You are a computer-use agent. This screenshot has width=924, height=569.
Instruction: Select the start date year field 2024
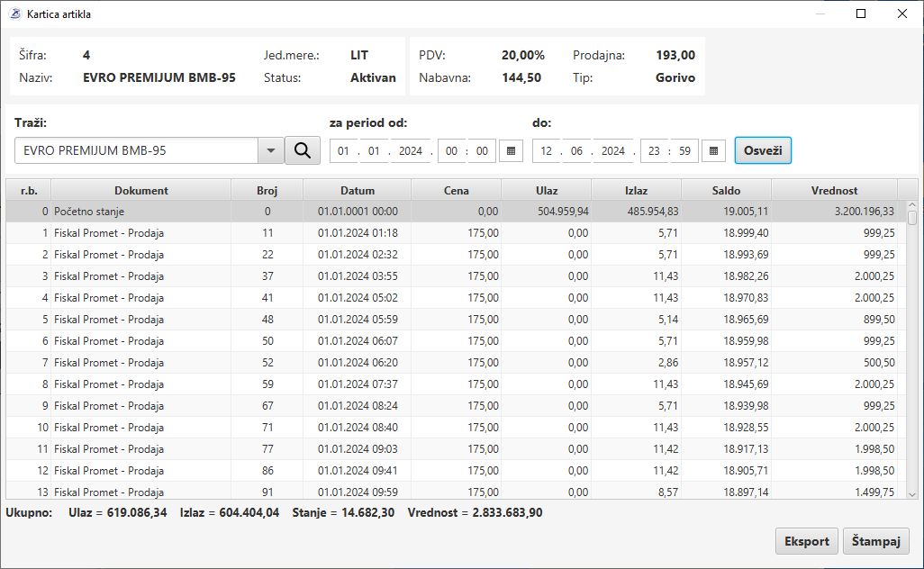coord(411,151)
